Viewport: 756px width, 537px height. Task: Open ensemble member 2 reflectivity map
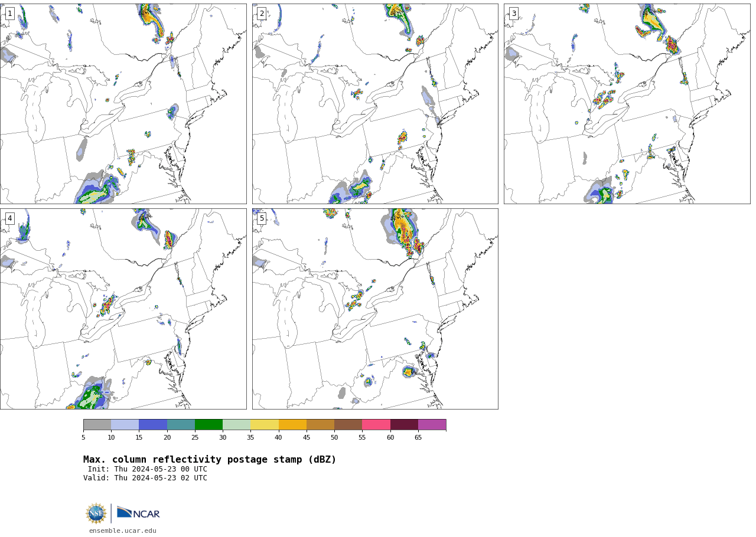375,104
